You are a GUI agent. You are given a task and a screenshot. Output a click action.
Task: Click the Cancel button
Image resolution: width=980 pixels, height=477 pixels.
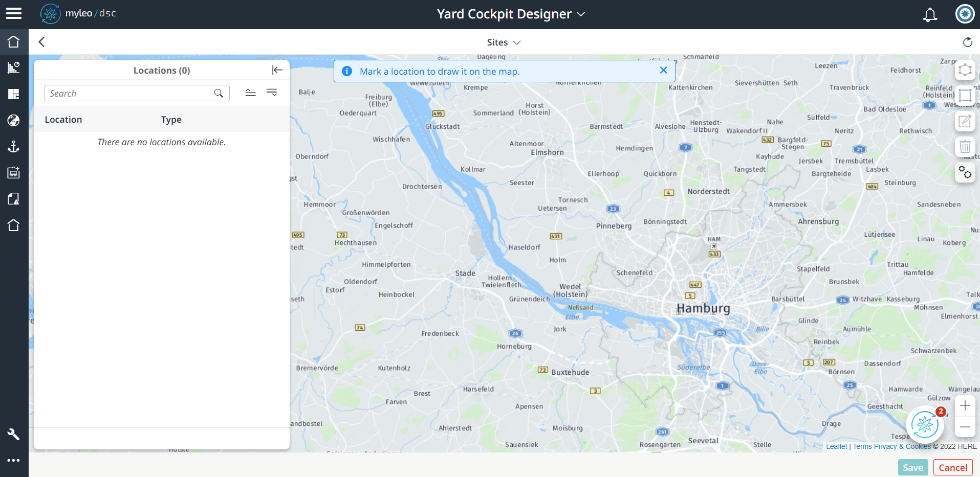coord(953,467)
